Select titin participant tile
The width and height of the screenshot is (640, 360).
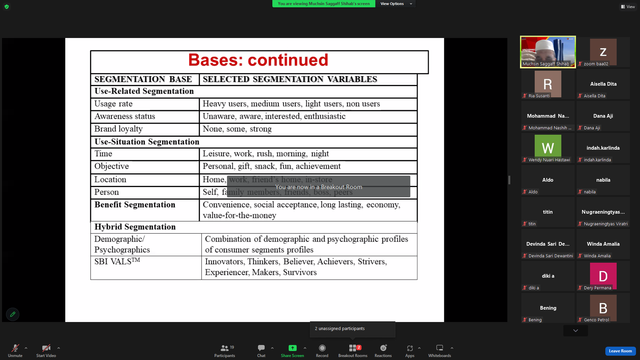tap(548, 212)
